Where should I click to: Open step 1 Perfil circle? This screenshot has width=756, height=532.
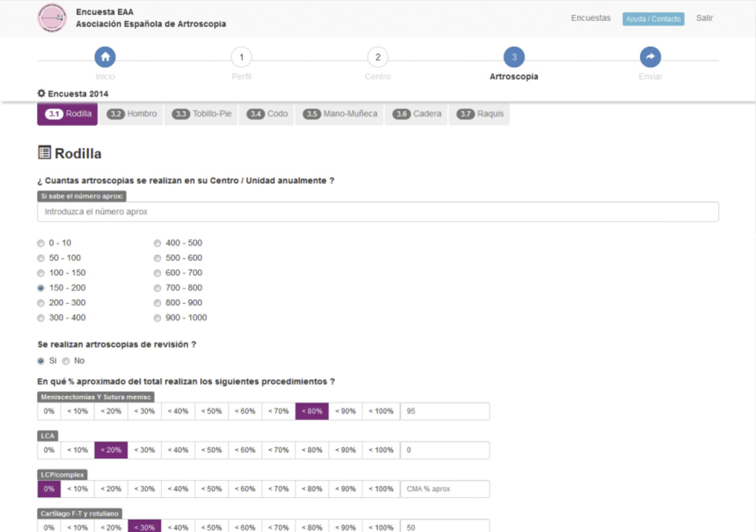pyautogui.click(x=241, y=57)
